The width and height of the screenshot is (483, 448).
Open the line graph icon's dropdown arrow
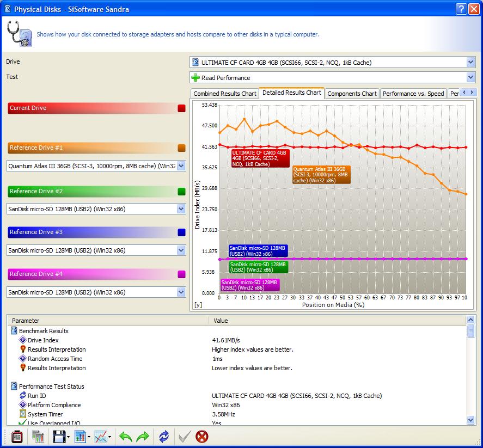109,437
